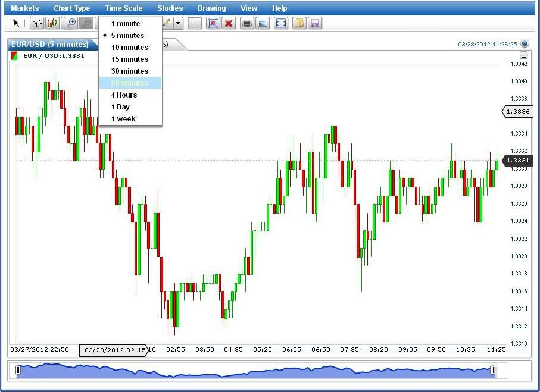
Task: Click the greyed zoom out magnifier icon
Action: tap(86, 23)
